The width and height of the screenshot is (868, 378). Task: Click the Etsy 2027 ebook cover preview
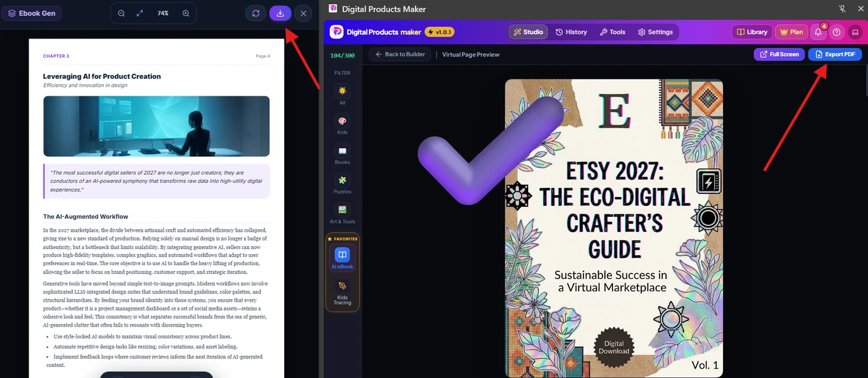pyautogui.click(x=614, y=227)
